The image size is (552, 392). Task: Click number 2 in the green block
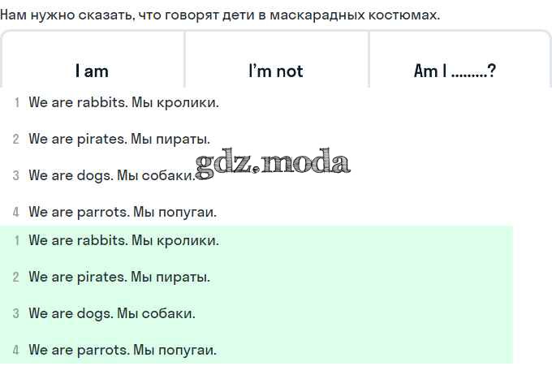(x=16, y=277)
